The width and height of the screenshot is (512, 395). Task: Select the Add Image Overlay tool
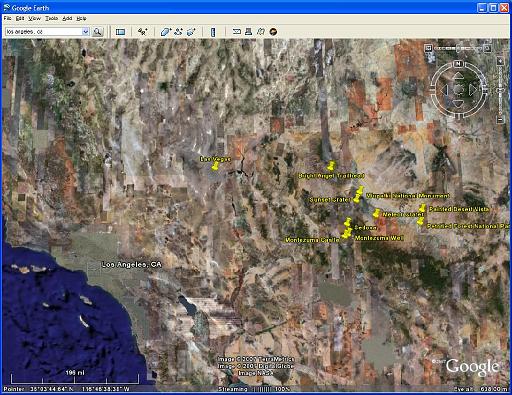[191, 32]
